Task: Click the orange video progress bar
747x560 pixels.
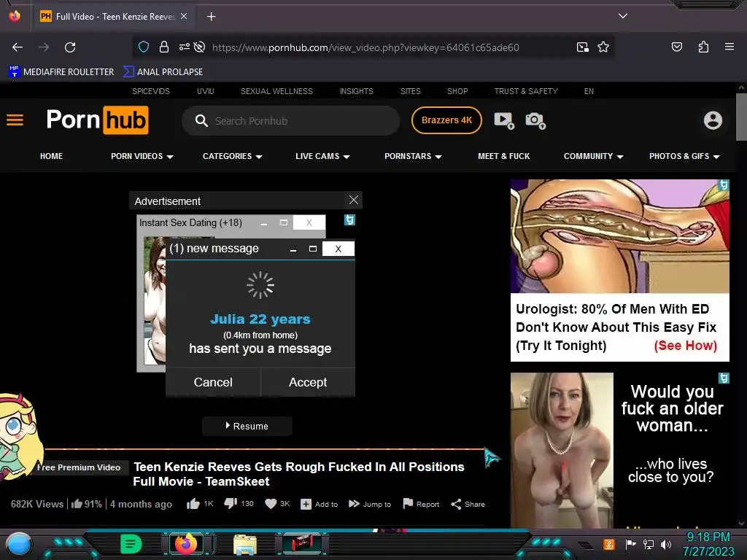Action: [x=264, y=449]
